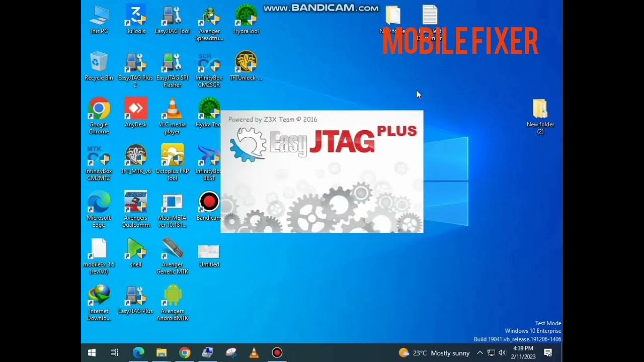Screen dimensions: 644x362
Task: Switch to Microsoft Edge in the taskbar
Action: coord(138,353)
